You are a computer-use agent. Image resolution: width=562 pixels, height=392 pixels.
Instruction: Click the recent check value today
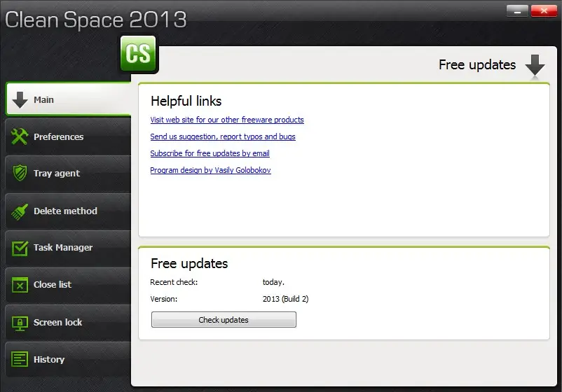(x=273, y=282)
